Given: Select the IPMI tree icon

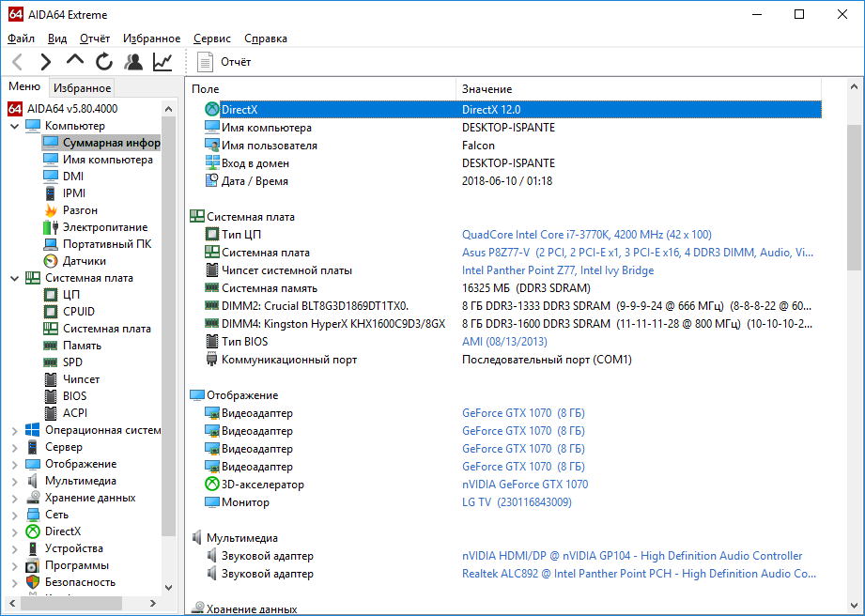Looking at the screenshot, I should tap(50, 193).
